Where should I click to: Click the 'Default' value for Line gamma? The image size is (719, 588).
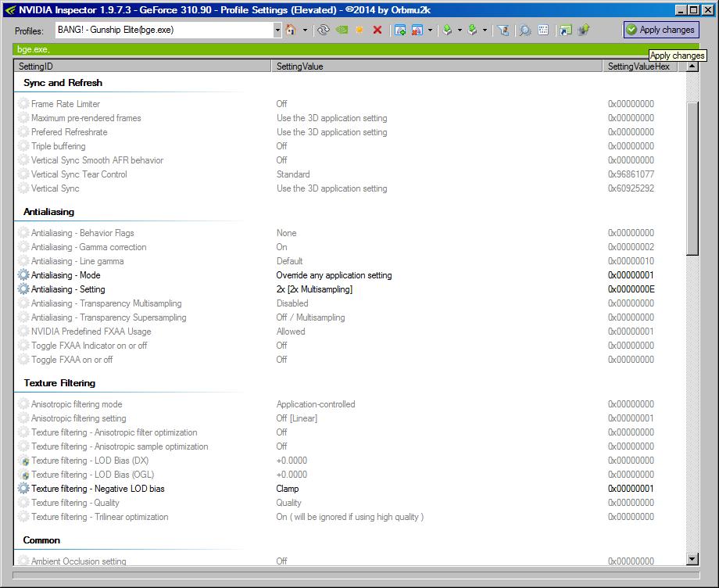point(289,261)
